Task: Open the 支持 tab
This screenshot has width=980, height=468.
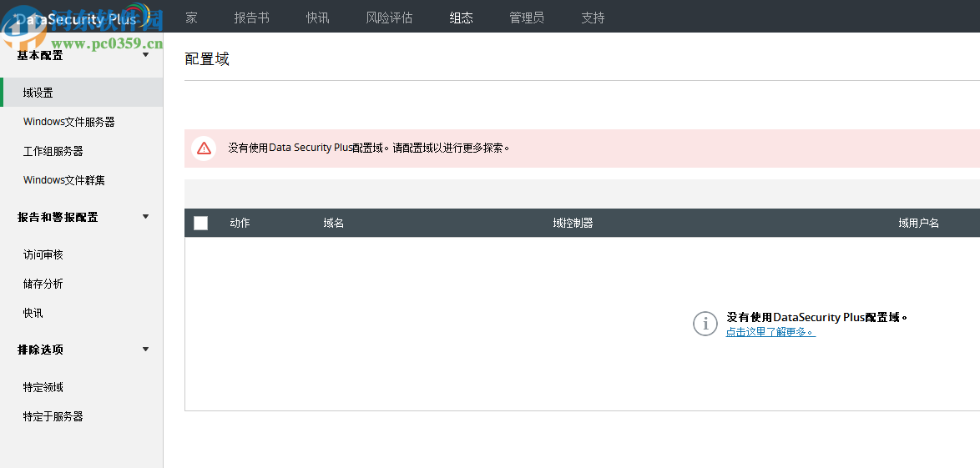Action: coord(593,18)
